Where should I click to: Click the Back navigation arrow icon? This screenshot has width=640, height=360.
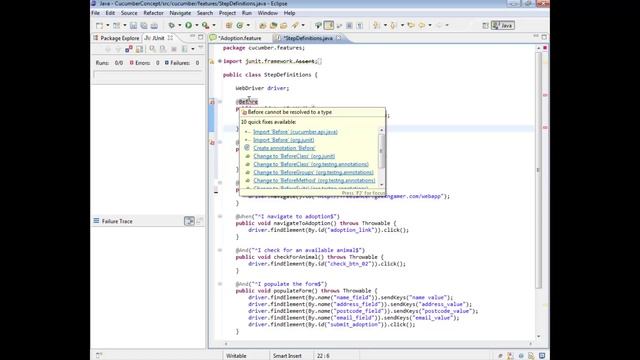(422, 25)
